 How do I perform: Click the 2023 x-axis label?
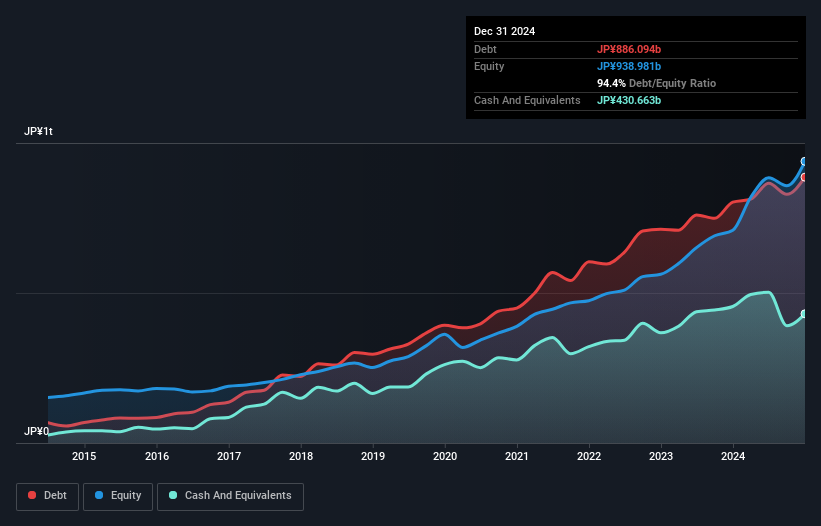coord(661,456)
